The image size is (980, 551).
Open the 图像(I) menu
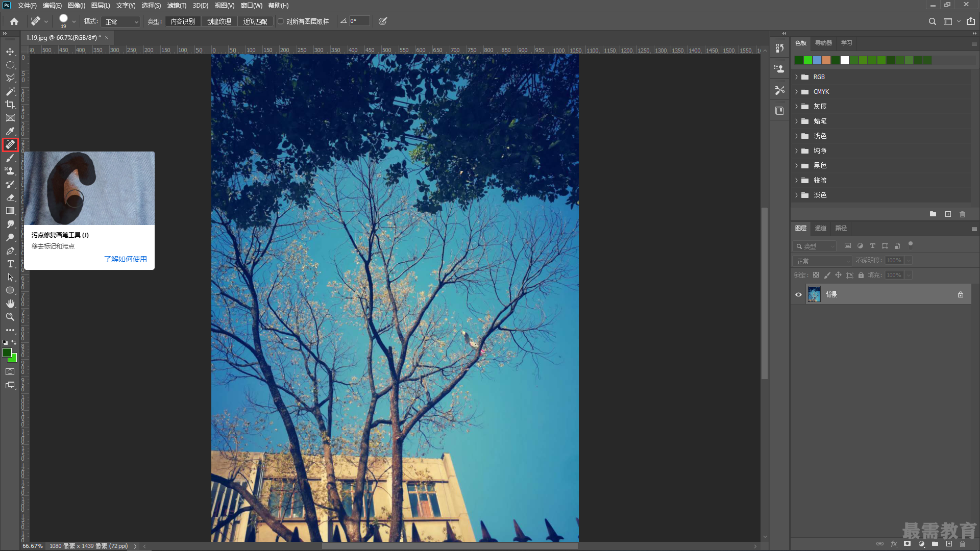tap(77, 5)
